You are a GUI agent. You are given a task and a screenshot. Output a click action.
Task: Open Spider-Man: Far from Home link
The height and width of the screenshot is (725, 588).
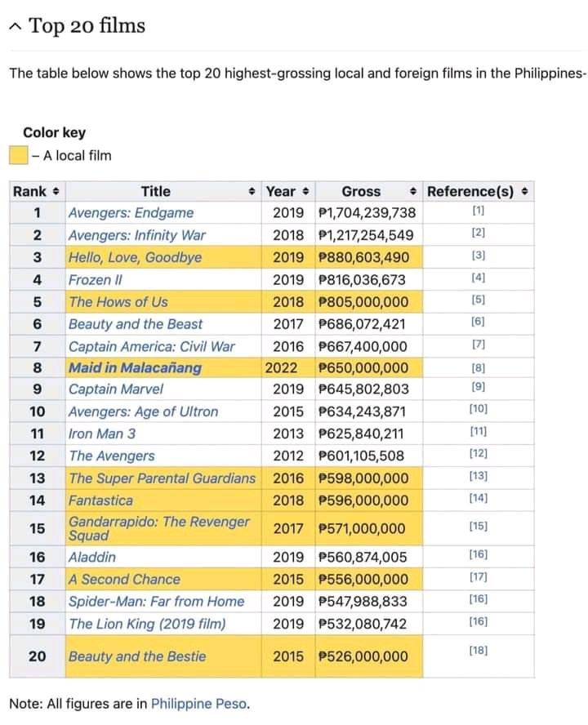point(156,601)
